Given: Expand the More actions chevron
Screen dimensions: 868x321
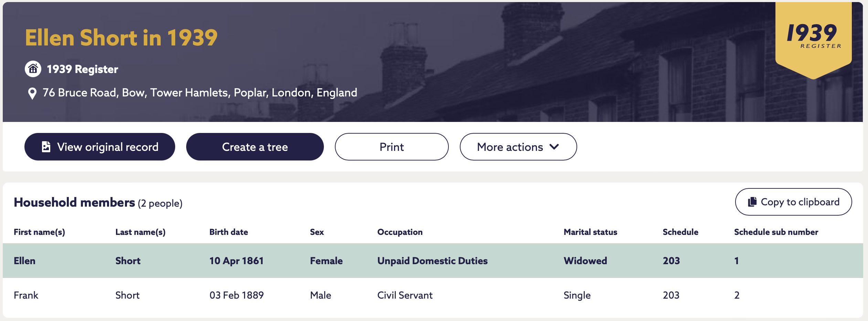Looking at the screenshot, I should pyautogui.click(x=554, y=147).
